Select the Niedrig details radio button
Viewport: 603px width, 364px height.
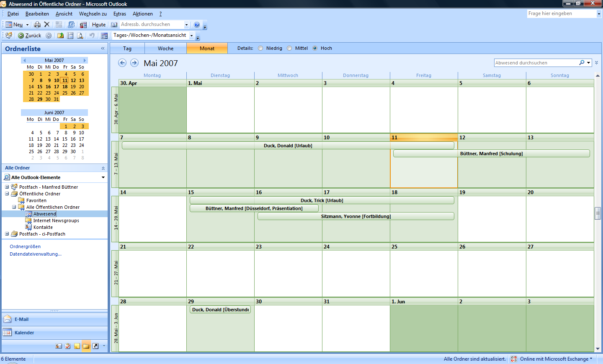click(x=261, y=48)
